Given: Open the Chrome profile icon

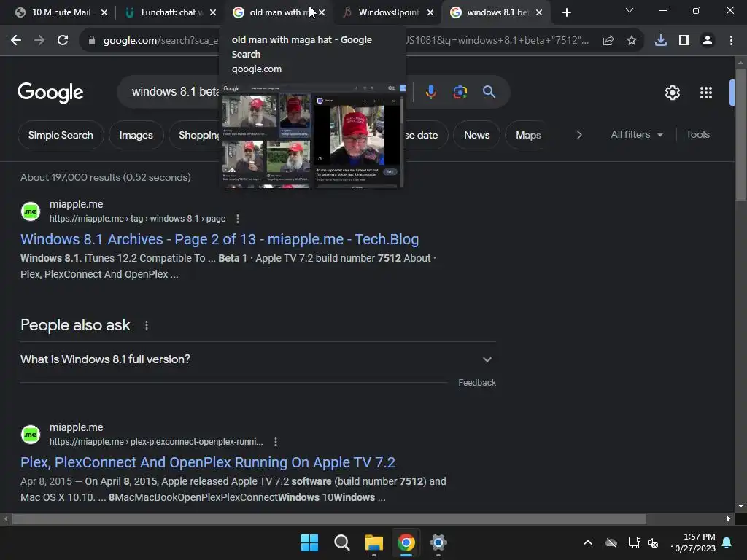Looking at the screenshot, I should point(708,41).
